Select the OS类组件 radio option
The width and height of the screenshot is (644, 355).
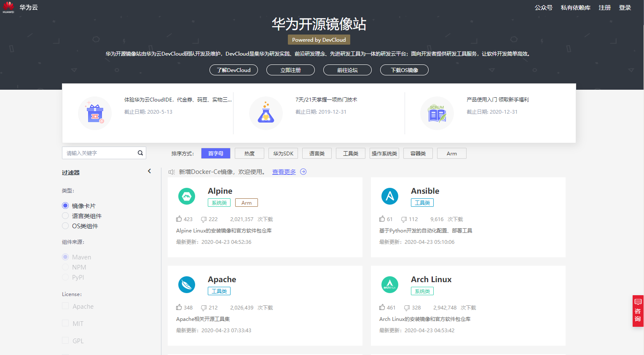pyautogui.click(x=65, y=226)
